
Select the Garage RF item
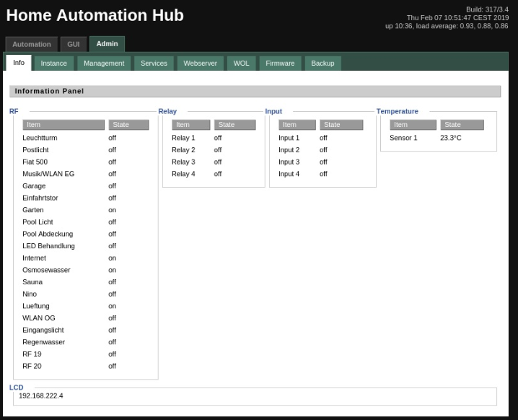pos(34,186)
